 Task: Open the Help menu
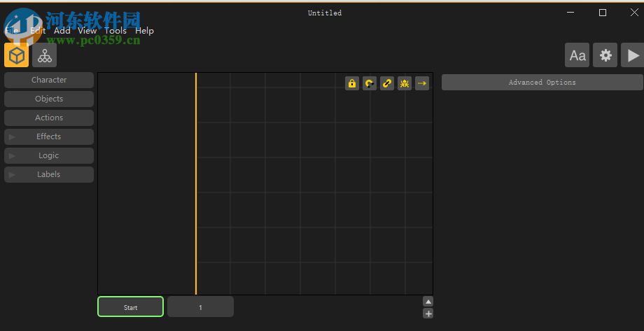145,30
